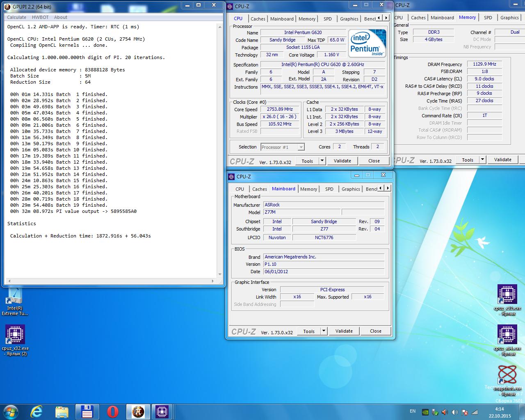525x420 pixels.
Task: Click the PI value output 5895585A0 line
Action: tap(73, 211)
